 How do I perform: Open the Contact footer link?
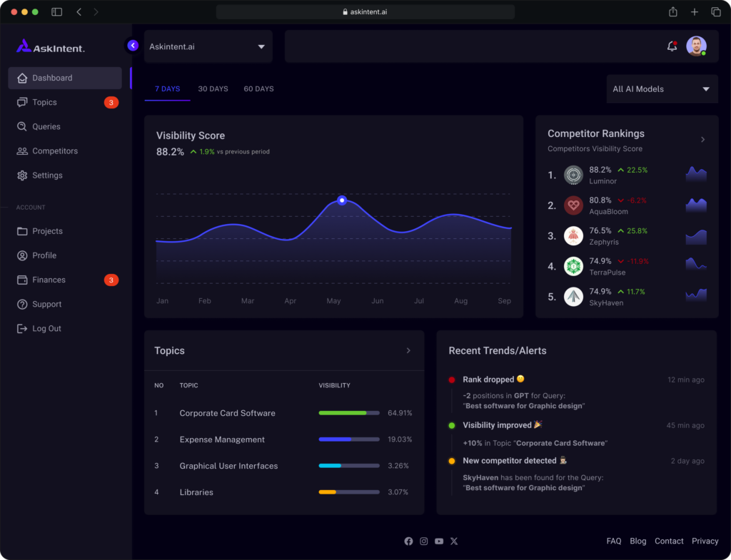coord(669,541)
